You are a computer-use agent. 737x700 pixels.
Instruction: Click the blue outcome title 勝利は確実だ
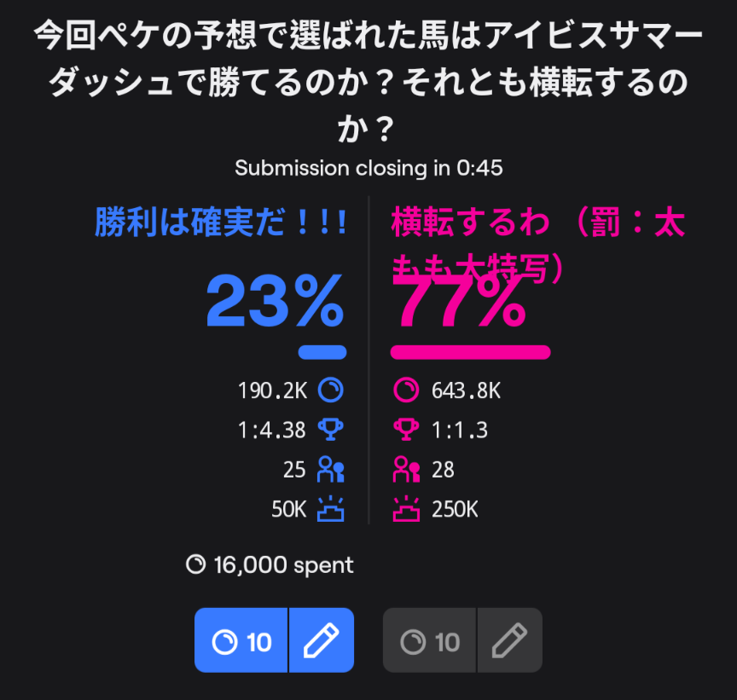[220, 223]
